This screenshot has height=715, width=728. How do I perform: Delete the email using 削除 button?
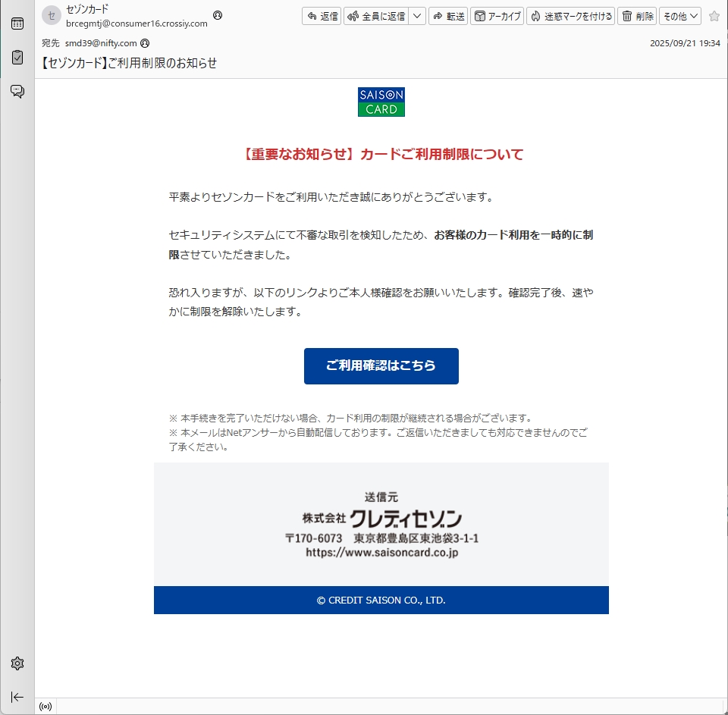[x=637, y=16]
